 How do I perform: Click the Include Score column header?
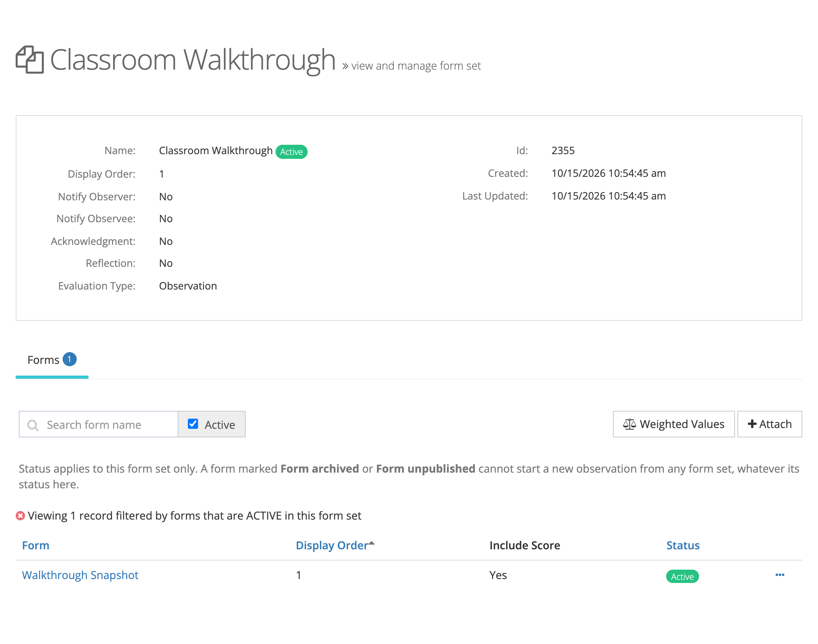[x=525, y=545]
